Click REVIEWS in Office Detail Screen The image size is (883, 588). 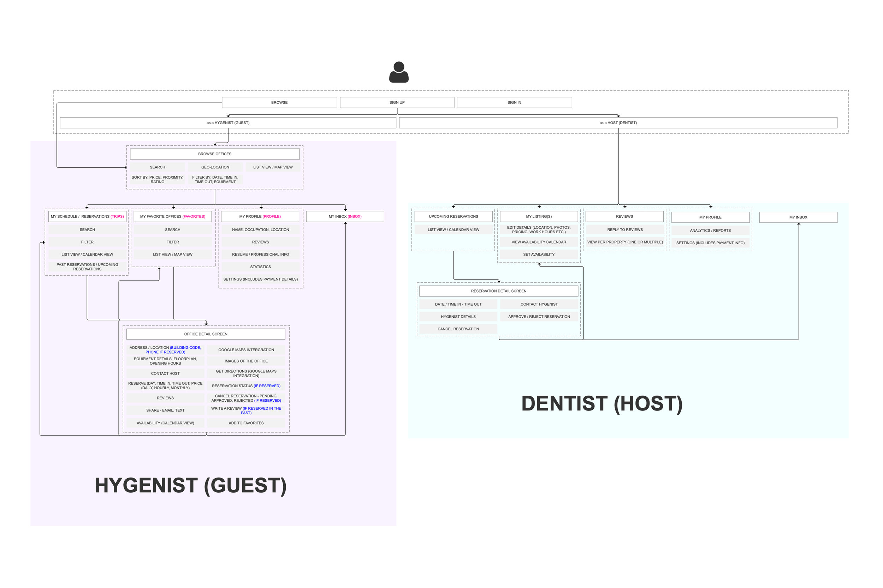point(165,398)
